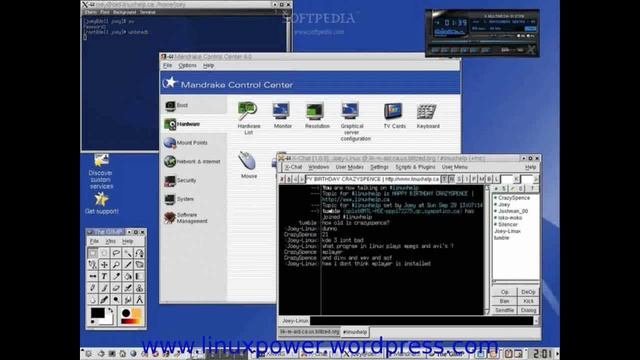
Task: Toggle the I channel mode in X-Chat
Action: tap(467, 179)
